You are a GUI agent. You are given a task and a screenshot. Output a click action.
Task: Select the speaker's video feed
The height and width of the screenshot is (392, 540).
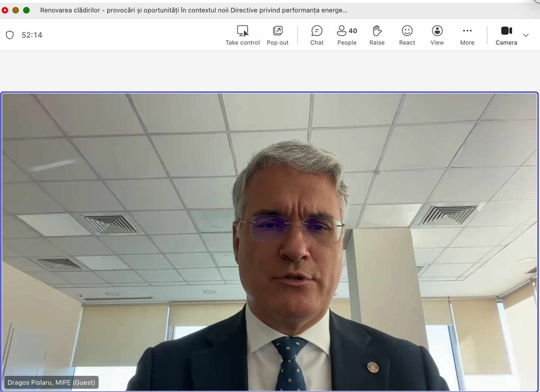[x=269, y=236]
